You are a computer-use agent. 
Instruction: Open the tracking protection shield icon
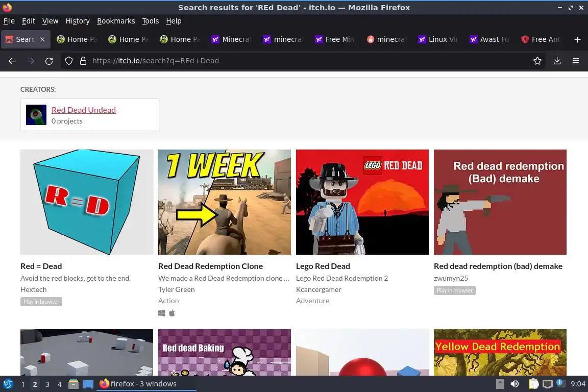tap(68, 61)
